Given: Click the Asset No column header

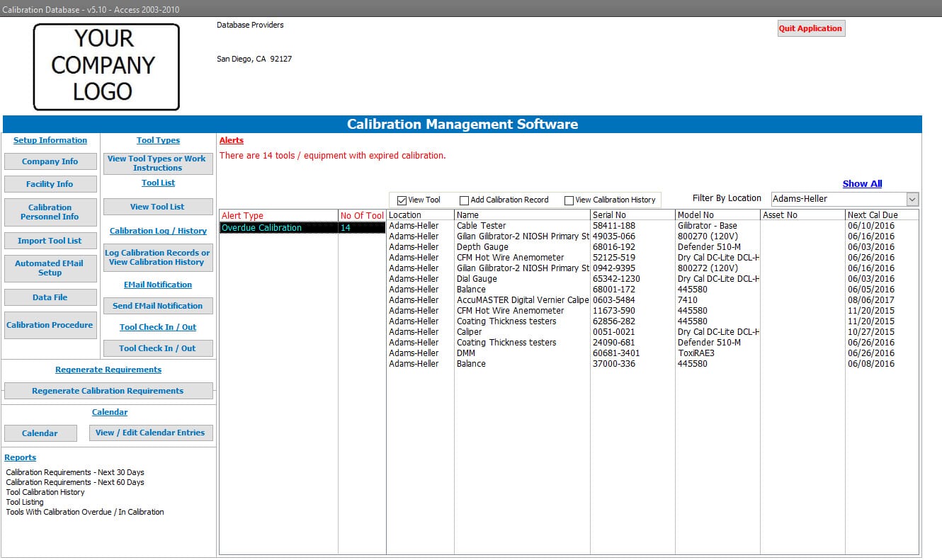Looking at the screenshot, I should point(802,215).
